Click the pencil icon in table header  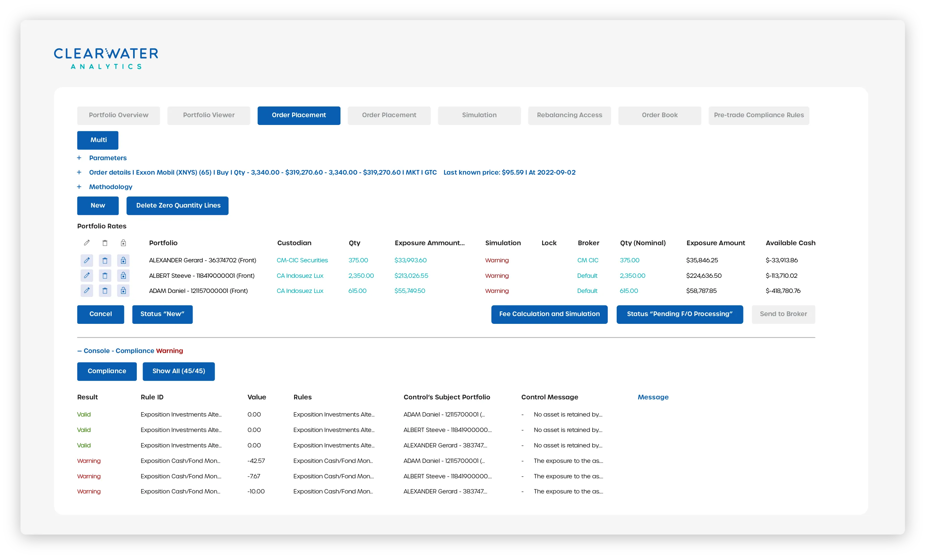pyautogui.click(x=87, y=243)
